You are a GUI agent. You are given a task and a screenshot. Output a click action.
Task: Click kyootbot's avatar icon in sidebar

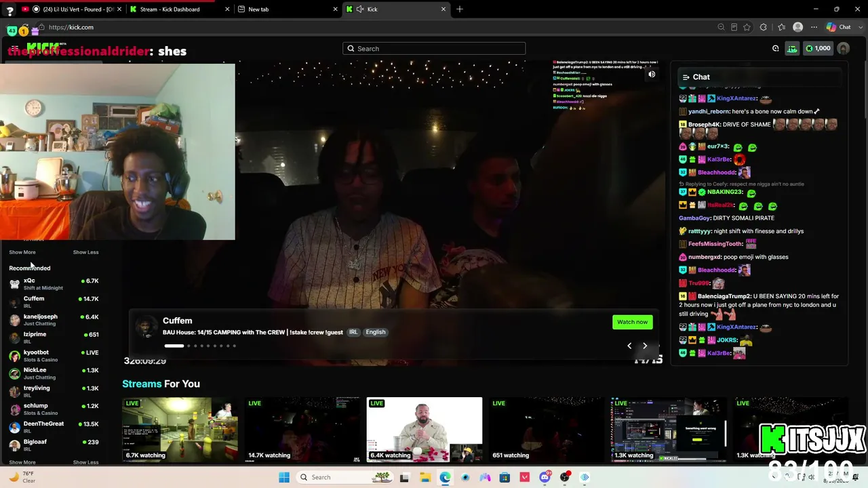(x=14, y=356)
